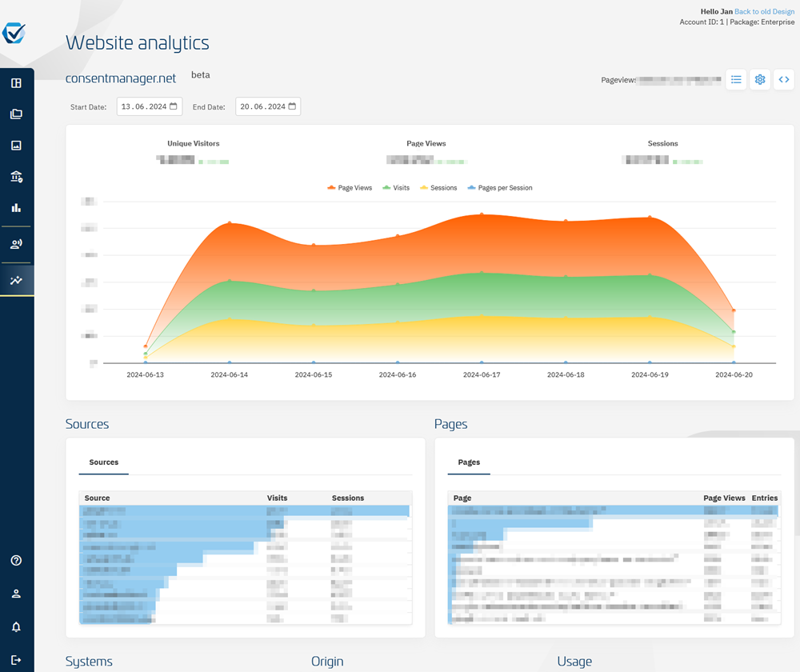Select the Sources tab
Screen dimensions: 800x672
tap(103, 462)
